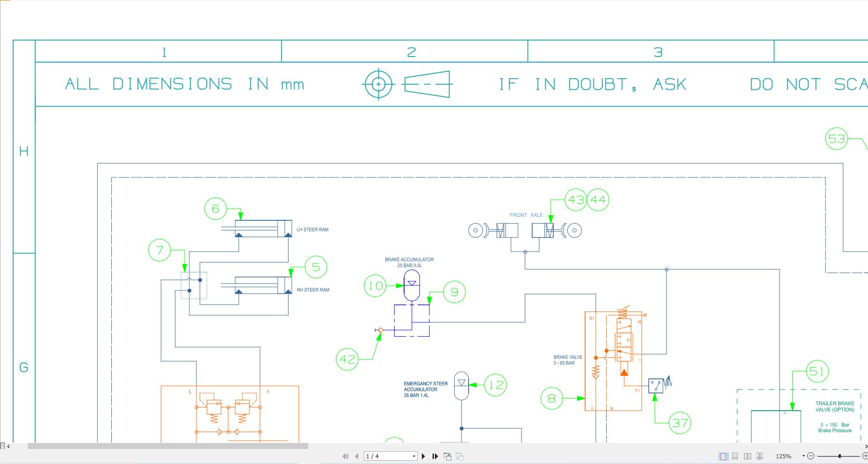The width and height of the screenshot is (868, 464).
Task: Go to the next page
Action: click(x=424, y=456)
